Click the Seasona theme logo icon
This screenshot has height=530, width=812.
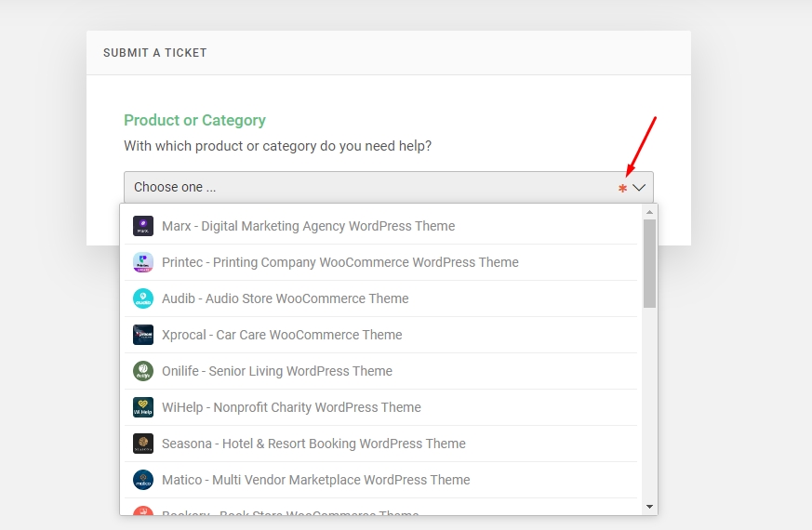point(143,444)
